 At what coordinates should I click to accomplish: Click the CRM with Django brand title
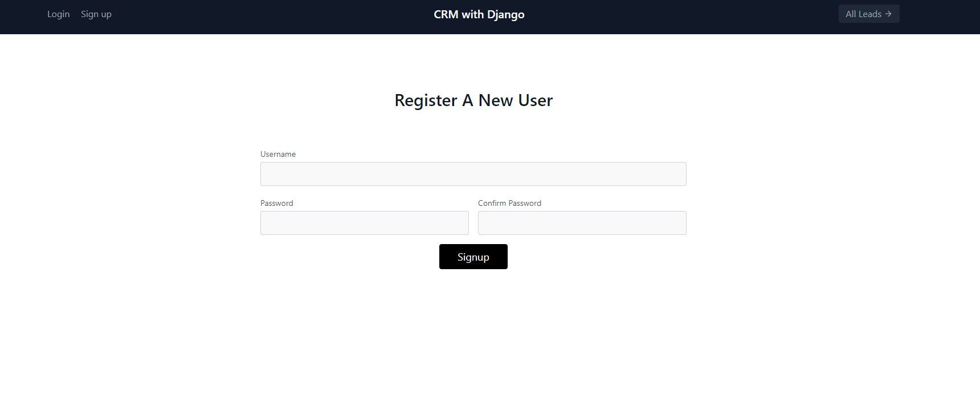[479, 14]
